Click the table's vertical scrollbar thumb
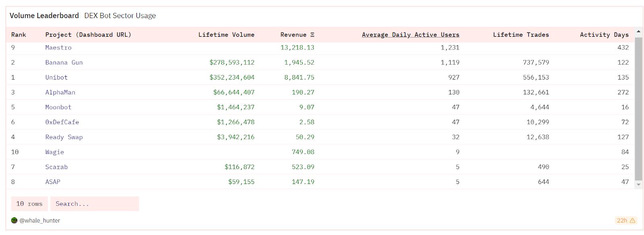 638,109
